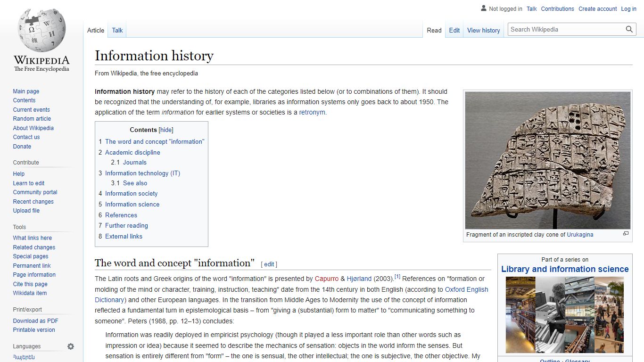The image size is (644, 362).
Task: Open Related changes
Action: tap(34, 247)
